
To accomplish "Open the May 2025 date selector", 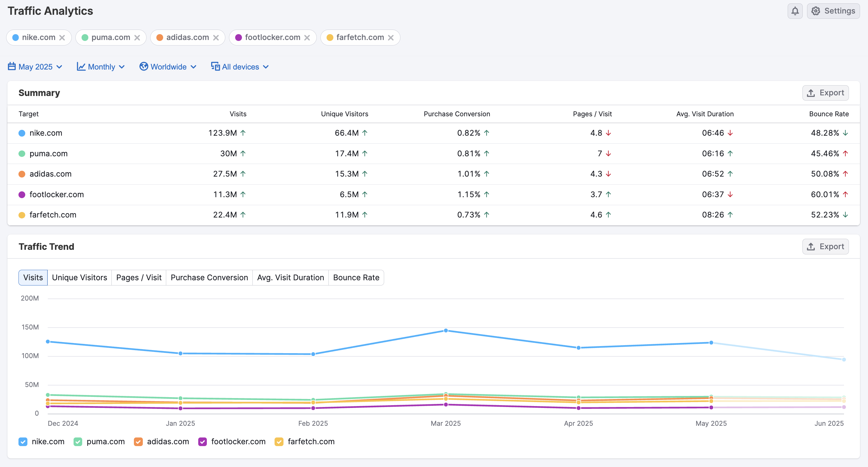I will point(35,67).
